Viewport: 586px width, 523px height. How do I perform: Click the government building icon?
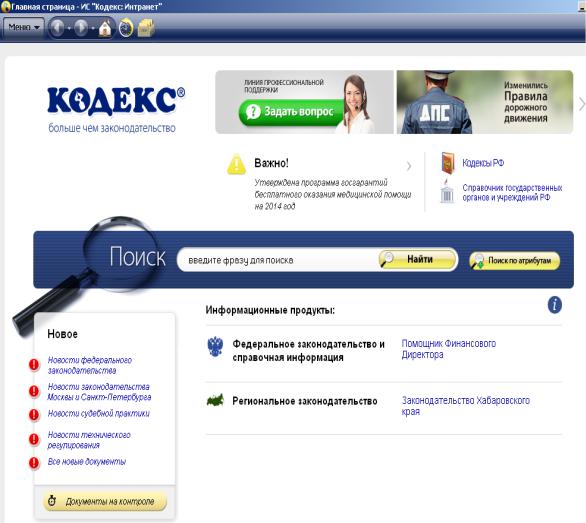pos(447,191)
